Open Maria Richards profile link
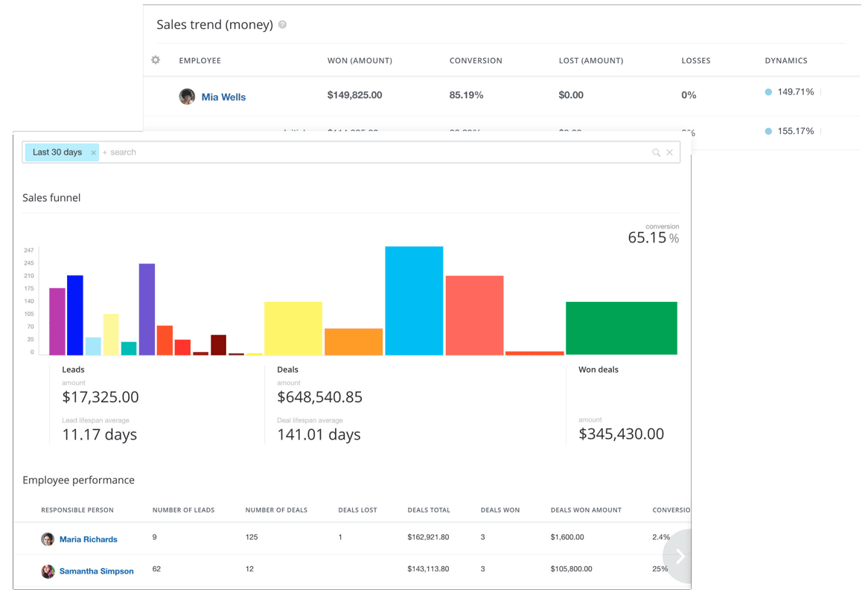The width and height of the screenshot is (868, 601). pyautogui.click(x=89, y=539)
